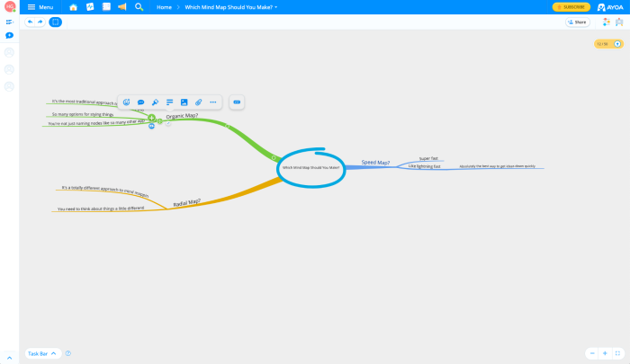Add comment from branch toolbar
This screenshot has height=364, width=630.
[x=140, y=102]
